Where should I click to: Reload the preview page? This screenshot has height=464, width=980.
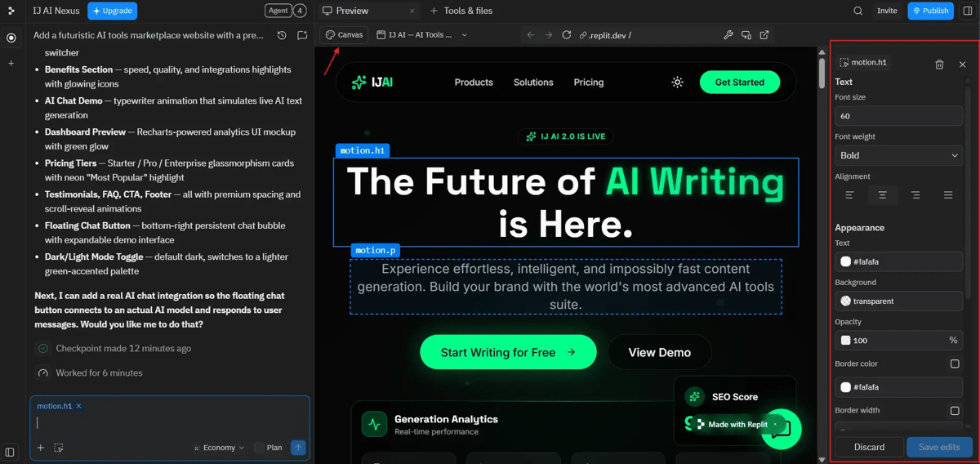[x=567, y=35]
